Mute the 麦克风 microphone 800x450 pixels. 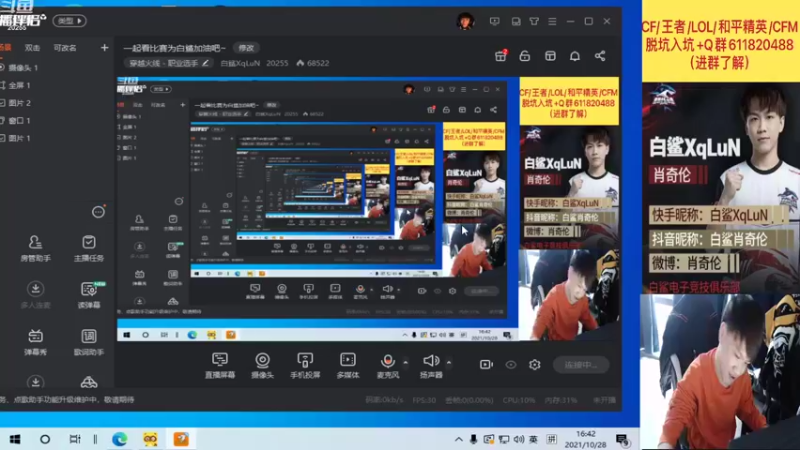point(388,365)
